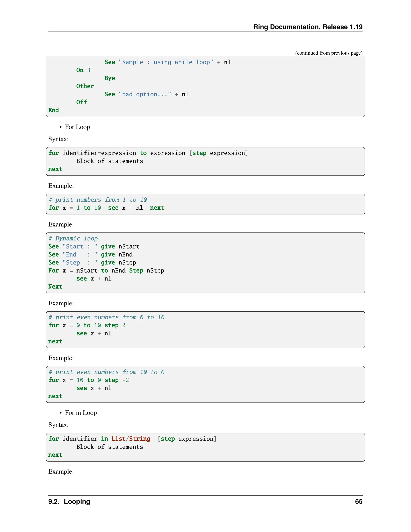Click the page number 65

359,501
